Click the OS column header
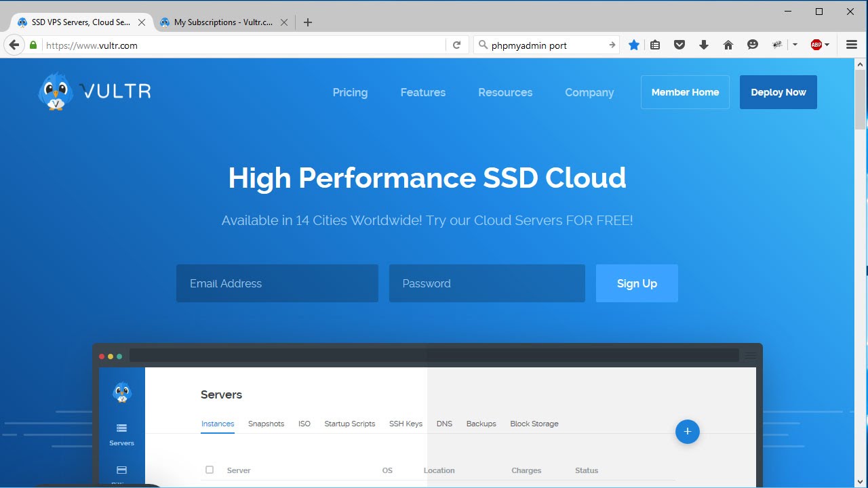Image resolution: width=868 pixels, height=488 pixels. 387,470
